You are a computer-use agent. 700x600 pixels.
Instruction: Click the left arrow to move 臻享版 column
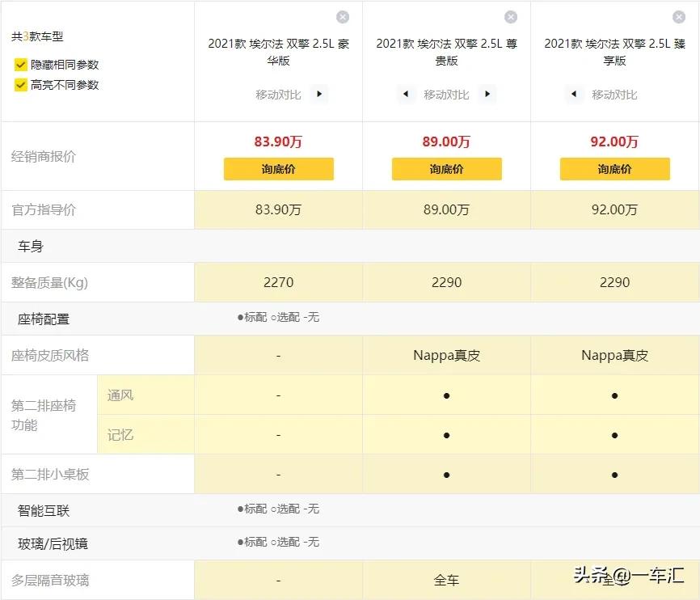point(574,95)
